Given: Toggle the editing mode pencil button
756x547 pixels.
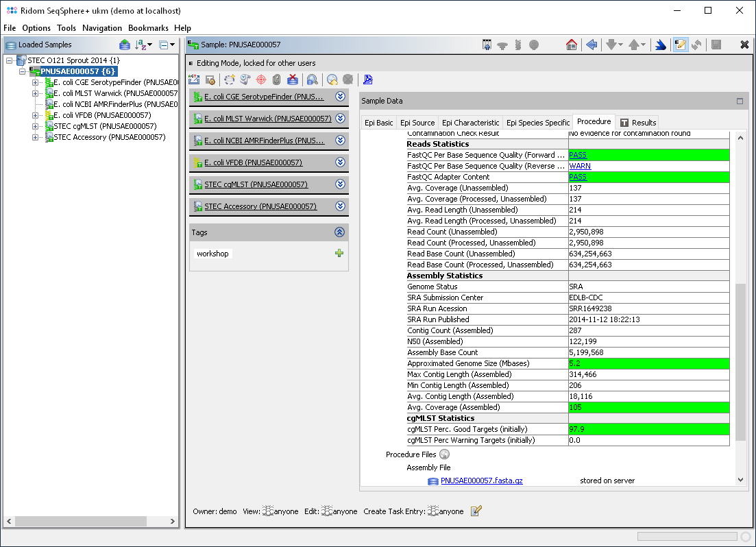Looking at the screenshot, I should [680, 45].
